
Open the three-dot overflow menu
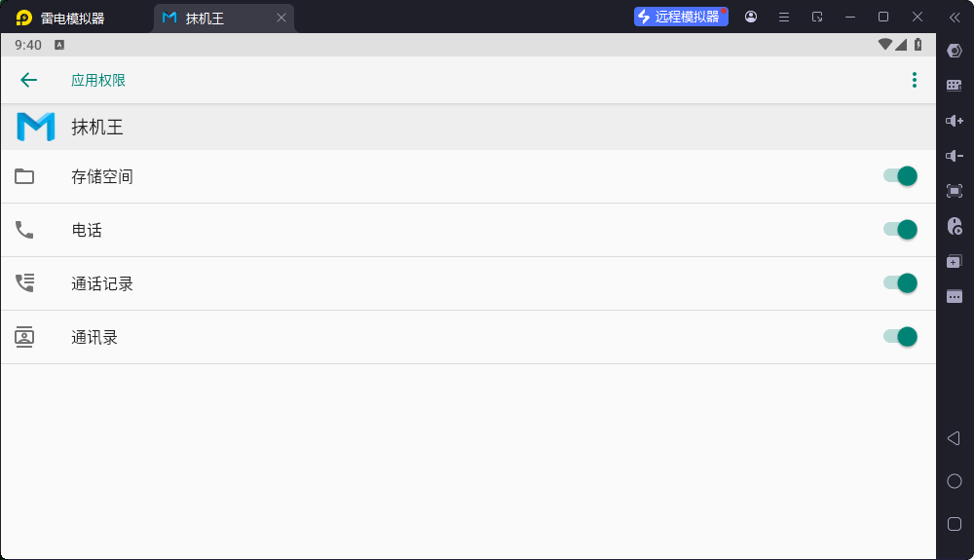tap(914, 80)
